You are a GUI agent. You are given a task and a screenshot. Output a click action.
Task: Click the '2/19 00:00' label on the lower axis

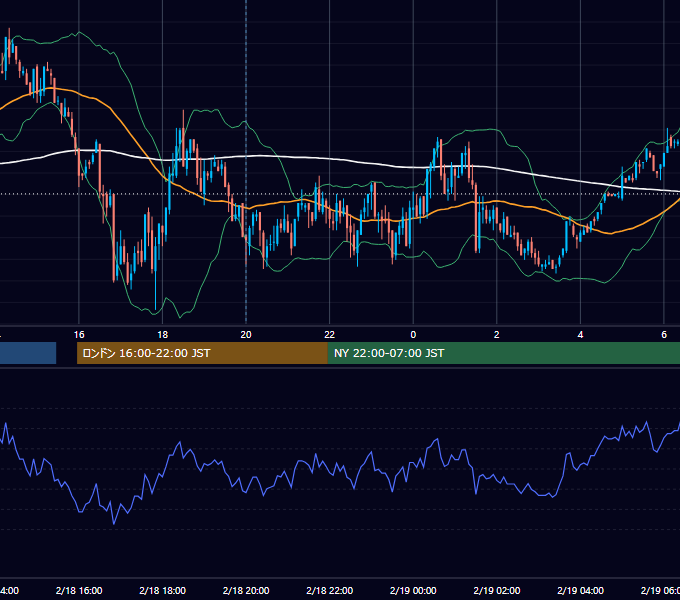pos(413,590)
